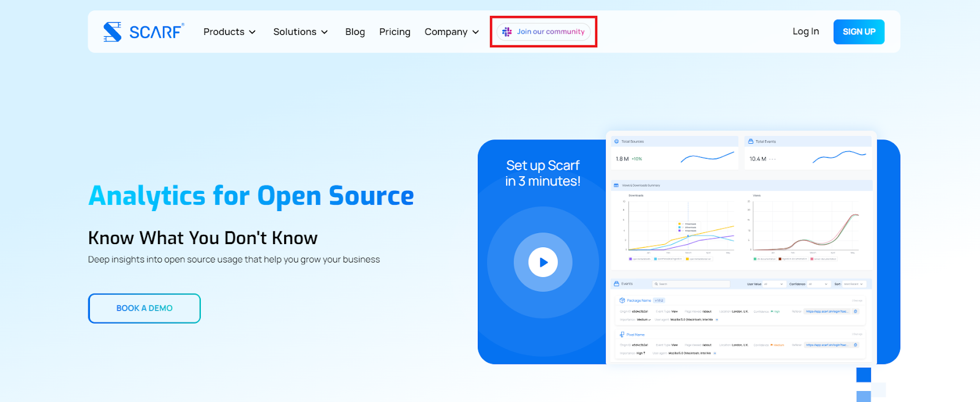Click the Pixel Name icon
The height and width of the screenshot is (402, 980).
coord(622,335)
